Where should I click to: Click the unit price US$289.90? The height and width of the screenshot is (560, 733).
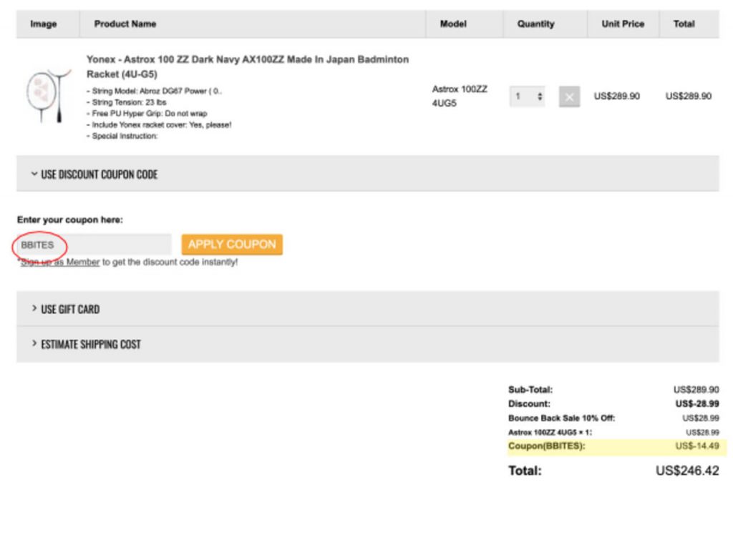pyautogui.click(x=616, y=97)
